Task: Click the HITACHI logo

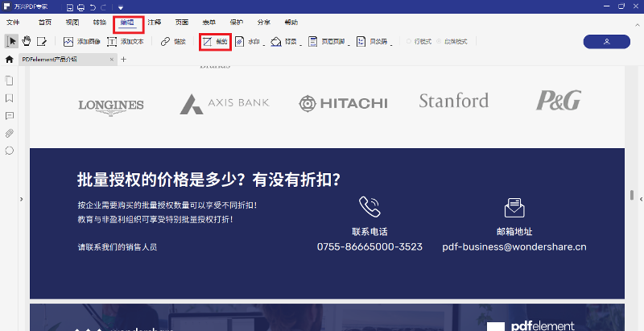Action: pos(343,103)
